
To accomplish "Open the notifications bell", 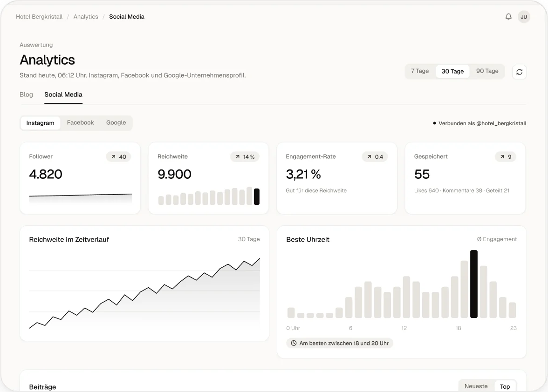I will point(508,17).
